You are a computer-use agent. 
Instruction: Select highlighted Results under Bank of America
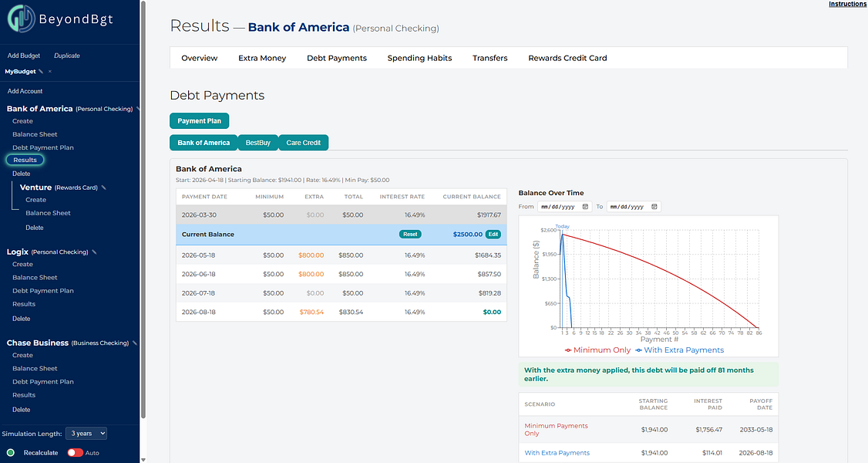(x=25, y=160)
